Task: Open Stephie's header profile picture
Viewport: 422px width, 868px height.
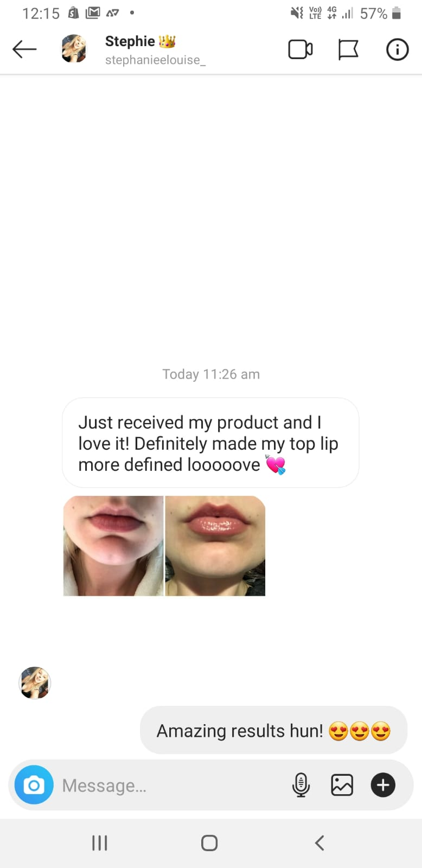Action: click(x=74, y=49)
